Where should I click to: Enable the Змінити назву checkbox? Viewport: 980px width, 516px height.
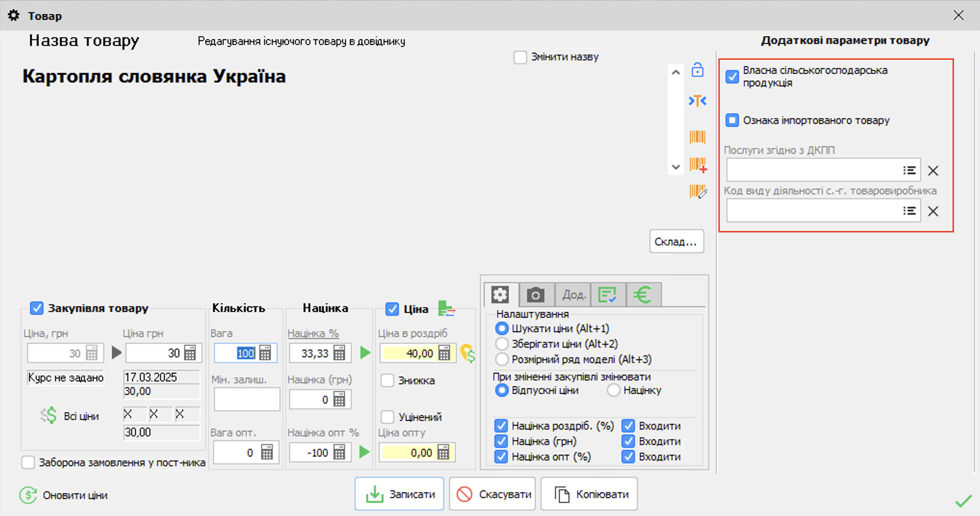click(520, 57)
